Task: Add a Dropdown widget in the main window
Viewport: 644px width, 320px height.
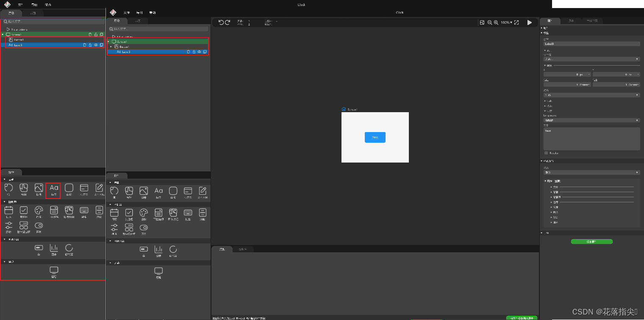Action: pyautogui.click(x=158, y=214)
